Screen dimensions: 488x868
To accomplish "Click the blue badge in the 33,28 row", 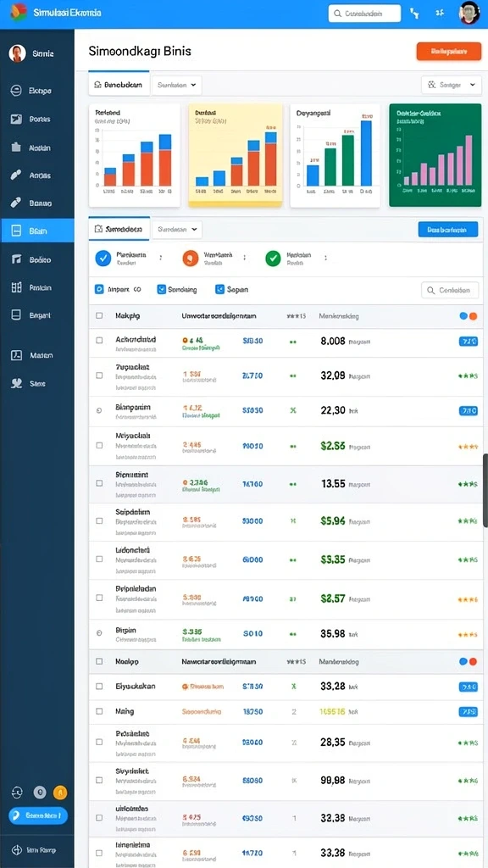I will point(468,687).
